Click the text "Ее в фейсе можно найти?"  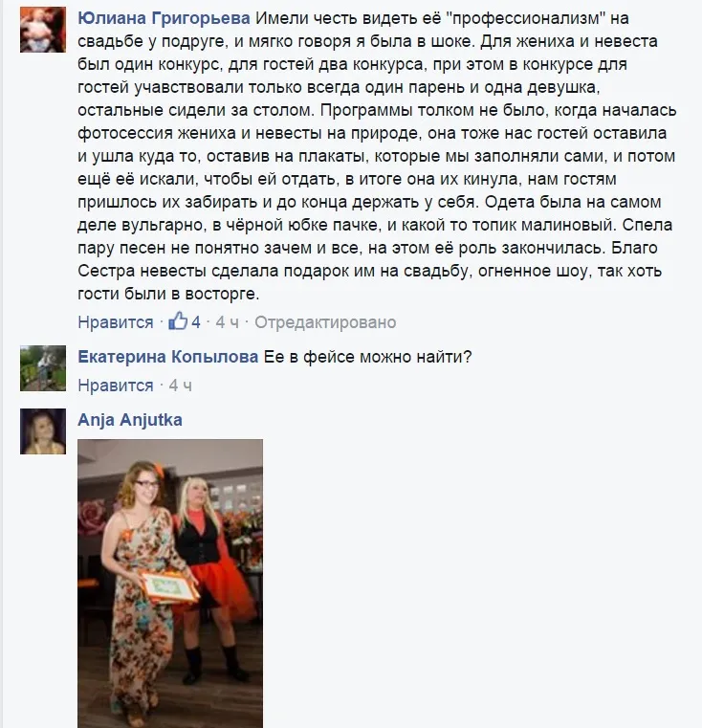pyautogui.click(x=367, y=357)
